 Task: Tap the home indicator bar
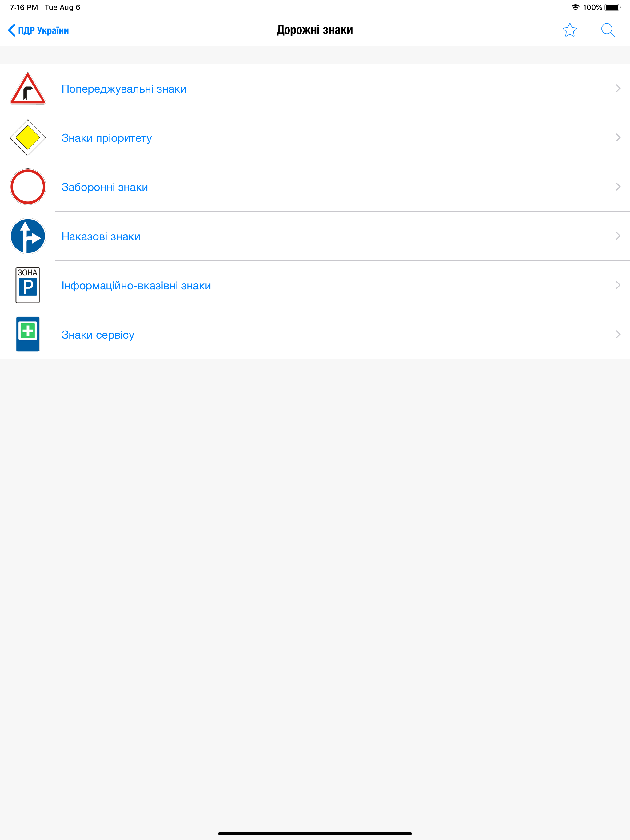pos(315,834)
